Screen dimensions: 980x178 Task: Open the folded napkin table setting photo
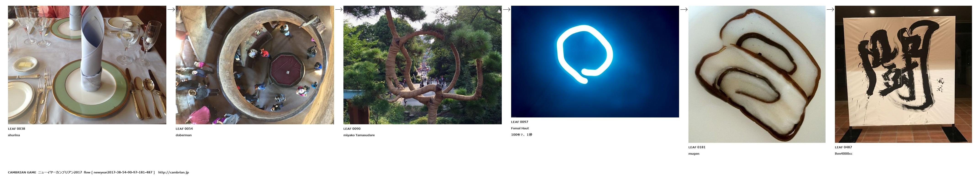click(x=87, y=65)
